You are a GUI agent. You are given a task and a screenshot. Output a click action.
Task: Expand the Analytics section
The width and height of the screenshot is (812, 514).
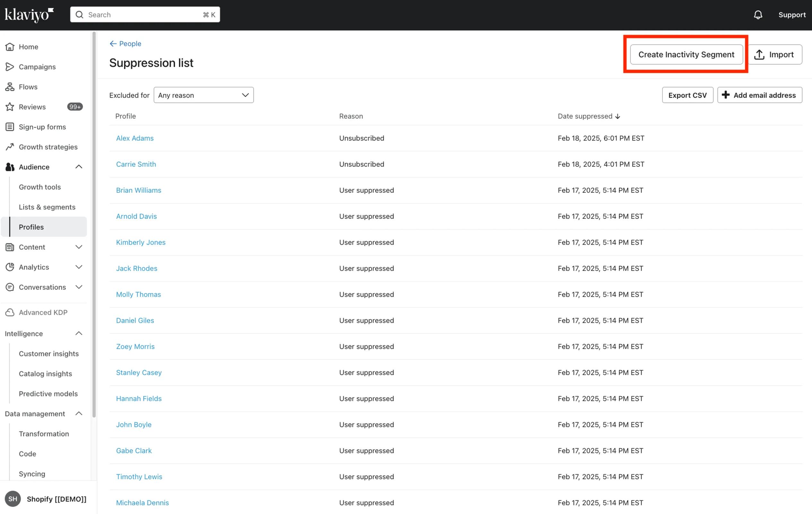tap(79, 267)
